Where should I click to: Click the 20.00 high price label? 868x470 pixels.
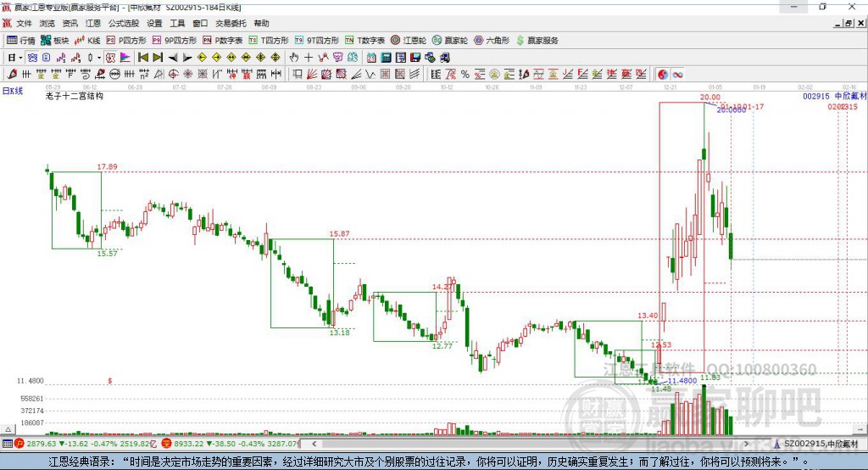coord(710,98)
